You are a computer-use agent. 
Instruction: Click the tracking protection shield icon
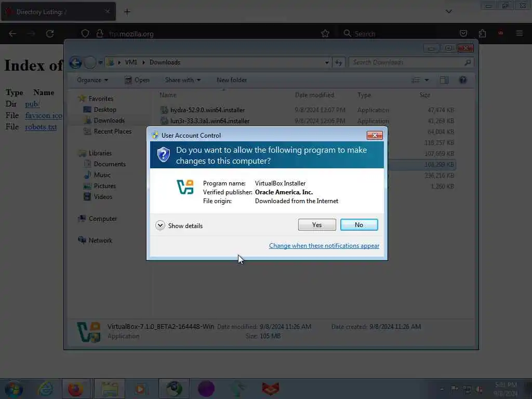(85, 34)
